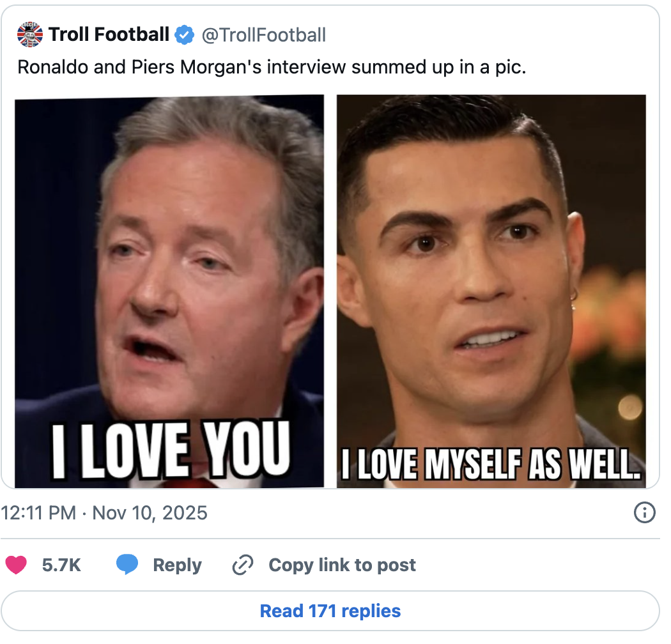The width and height of the screenshot is (671, 644).
Task: Open Read 171 replies
Action: pyautogui.click(x=330, y=611)
